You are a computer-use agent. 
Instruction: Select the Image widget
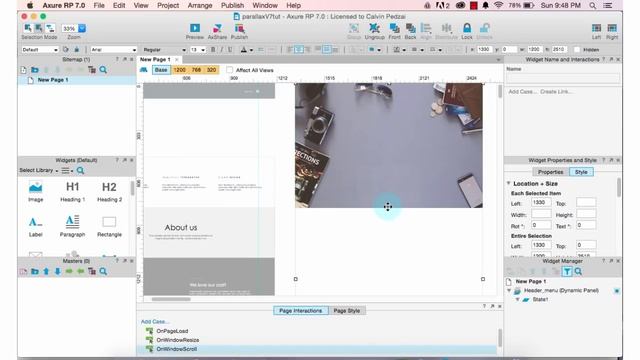tap(36, 192)
